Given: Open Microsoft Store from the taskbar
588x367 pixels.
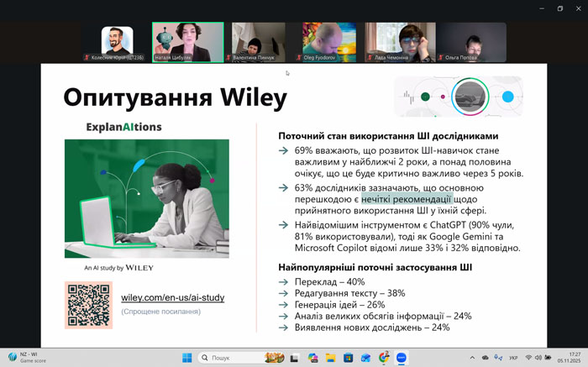Looking at the screenshot, I should 348,358.
